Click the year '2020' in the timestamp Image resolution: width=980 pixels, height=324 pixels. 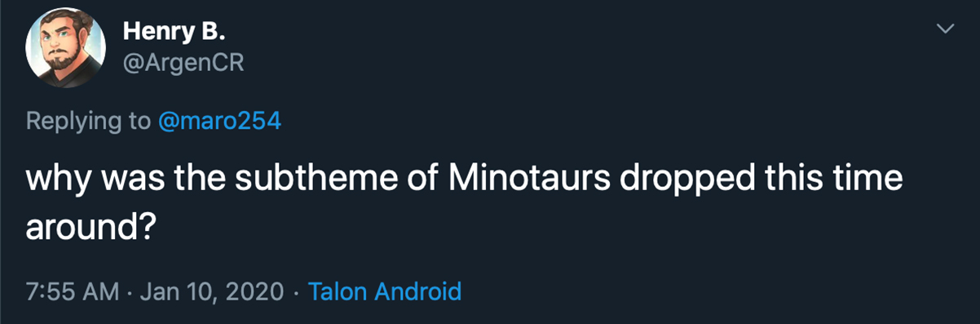[254, 291]
